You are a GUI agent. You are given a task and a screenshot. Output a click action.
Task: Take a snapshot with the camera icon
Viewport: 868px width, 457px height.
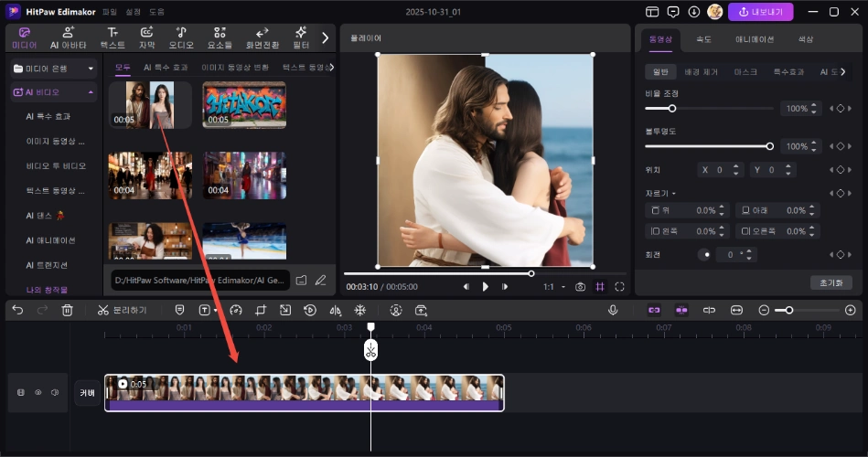(x=580, y=287)
